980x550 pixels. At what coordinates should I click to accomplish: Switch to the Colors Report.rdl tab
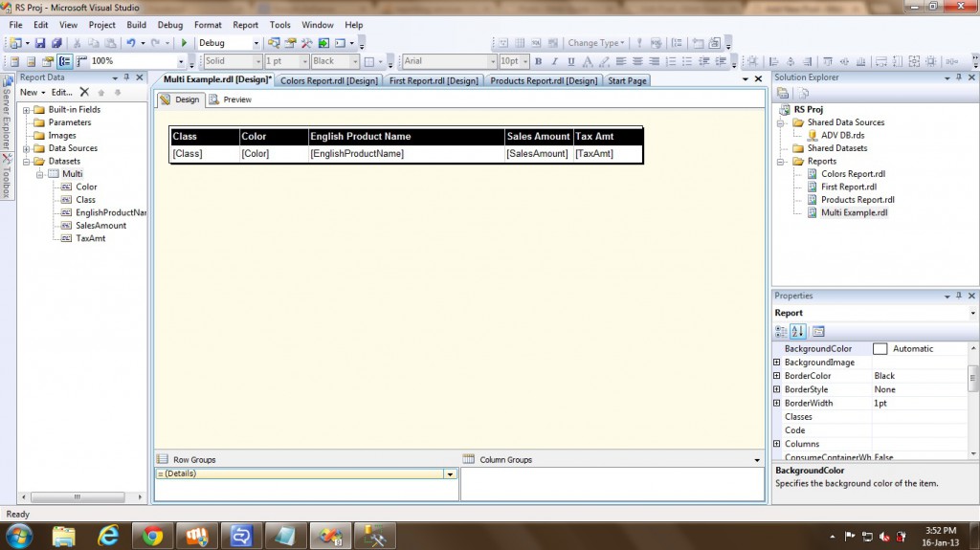(x=328, y=80)
